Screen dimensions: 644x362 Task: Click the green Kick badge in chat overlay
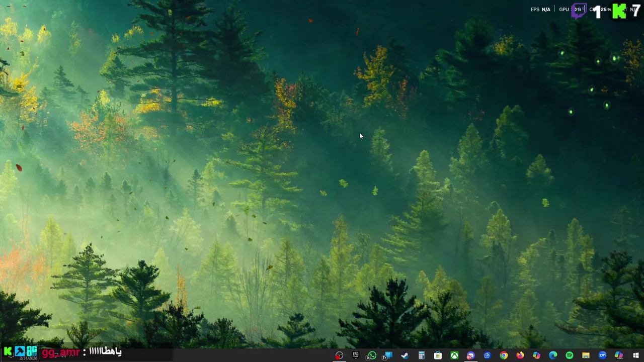point(8,351)
